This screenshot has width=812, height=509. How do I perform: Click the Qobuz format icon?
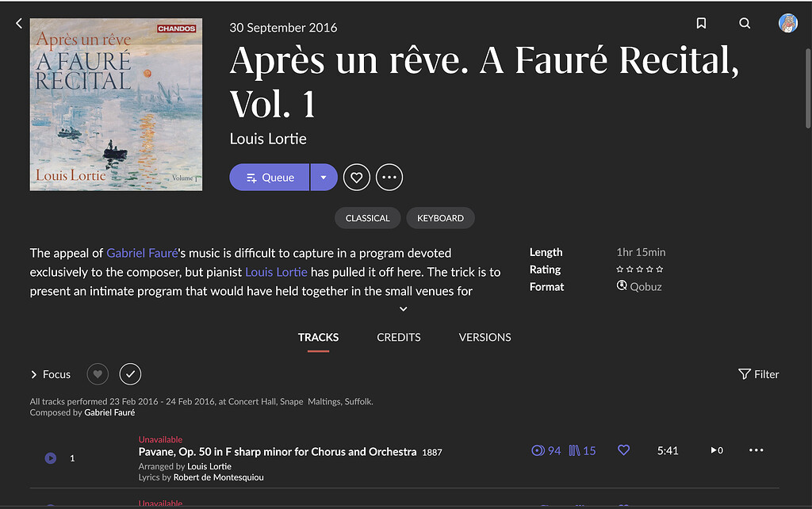622,286
